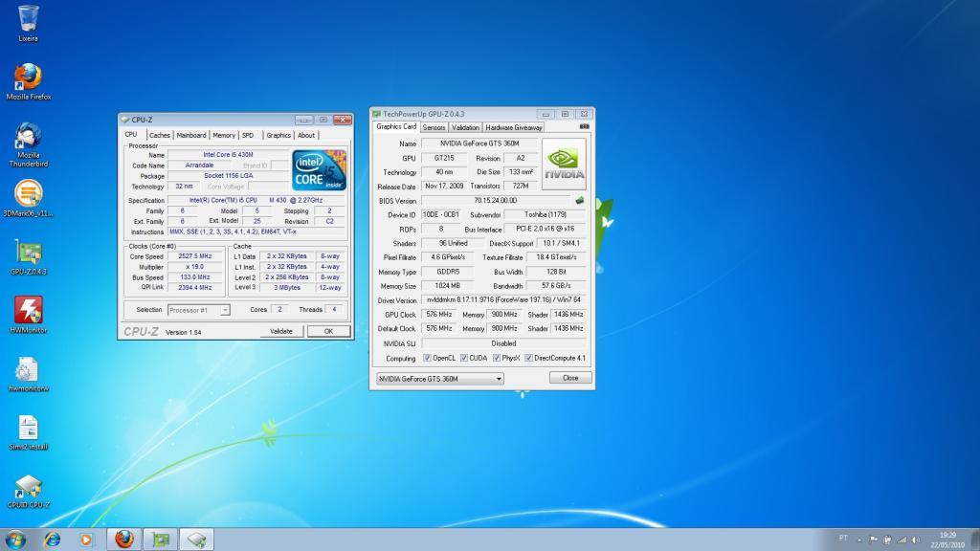This screenshot has height=551, width=980.
Task: Switch to the Caches tab in CPU-Z
Action: pos(160,135)
